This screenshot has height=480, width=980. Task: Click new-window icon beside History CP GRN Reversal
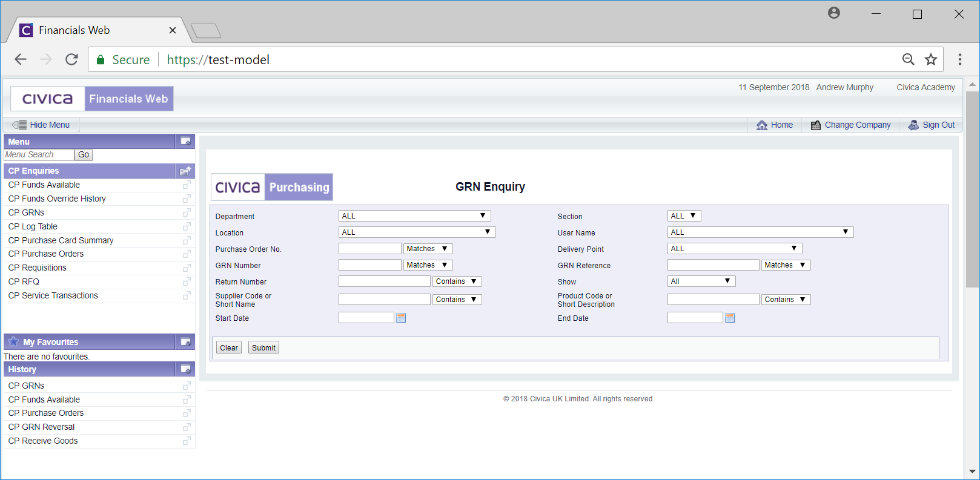[x=187, y=427]
